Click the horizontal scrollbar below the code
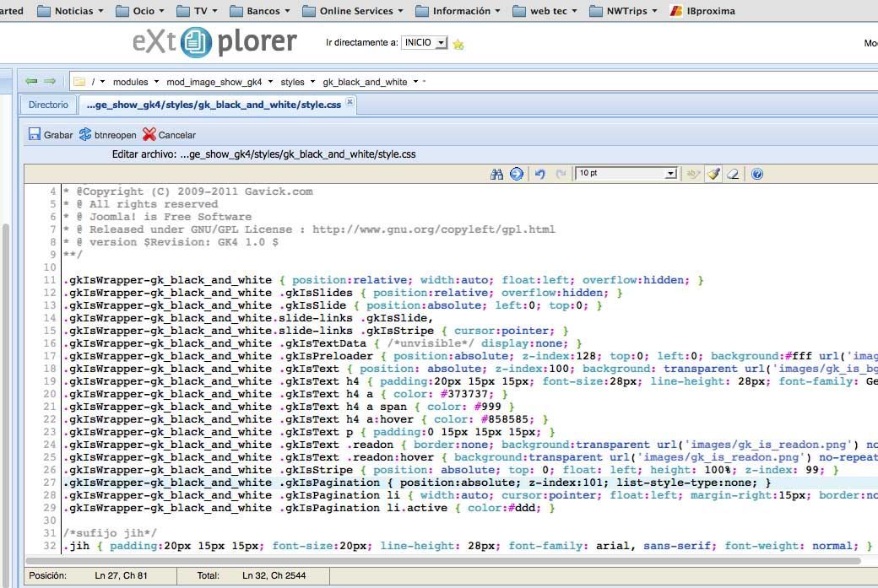Image resolution: width=878 pixels, height=588 pixels. pos(442,561)
